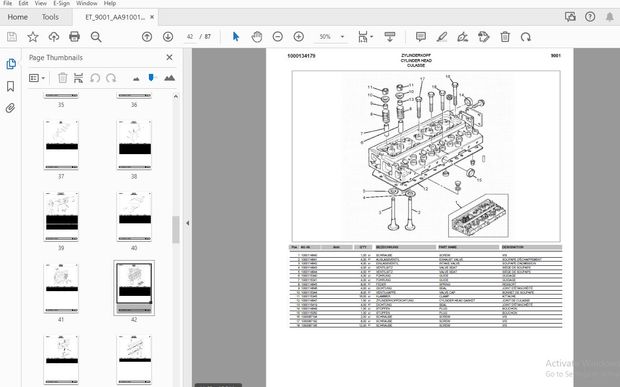
Task: Click thumbnails panel scroll up arrow
Action: click(176, 96)
